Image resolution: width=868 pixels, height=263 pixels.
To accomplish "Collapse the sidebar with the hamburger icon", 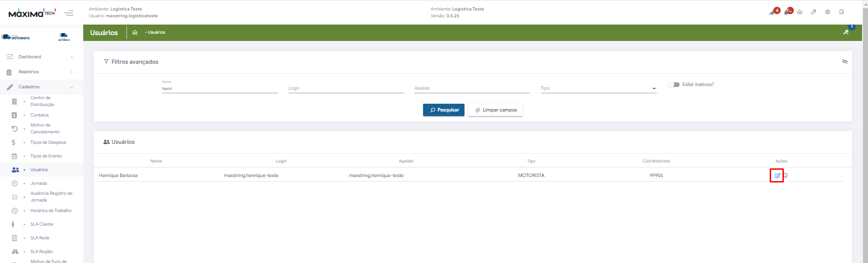I will tap(69, 13).
